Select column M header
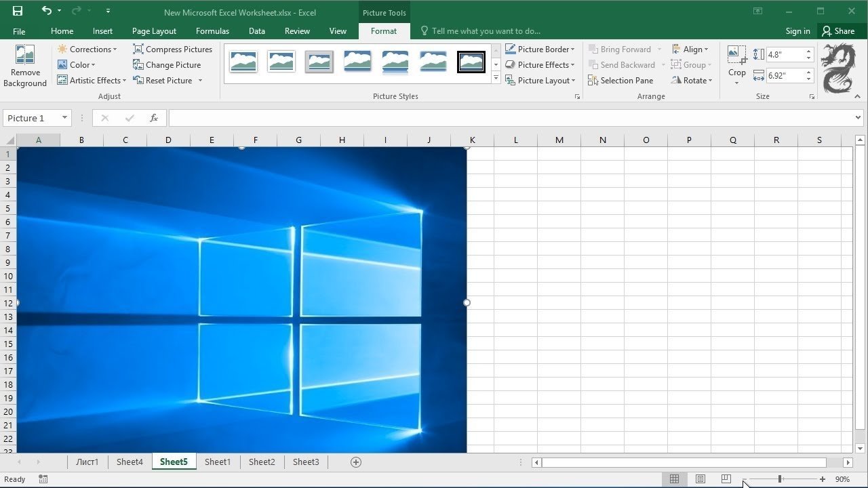Image resolution: width=868 pixels, height=488 pixels. 559,140
